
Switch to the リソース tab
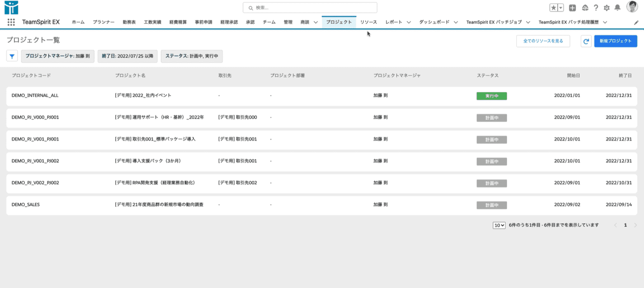click(x=368, y=22)
